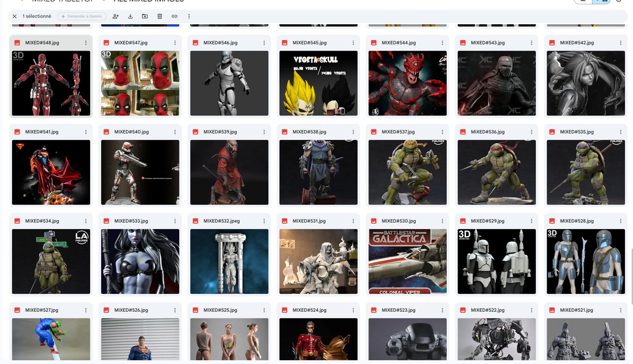The width and height of the screenshot is (633, 364).
Task: Open the three-dot menu for MIXED#535.jpg
Action: coord(621,132)
